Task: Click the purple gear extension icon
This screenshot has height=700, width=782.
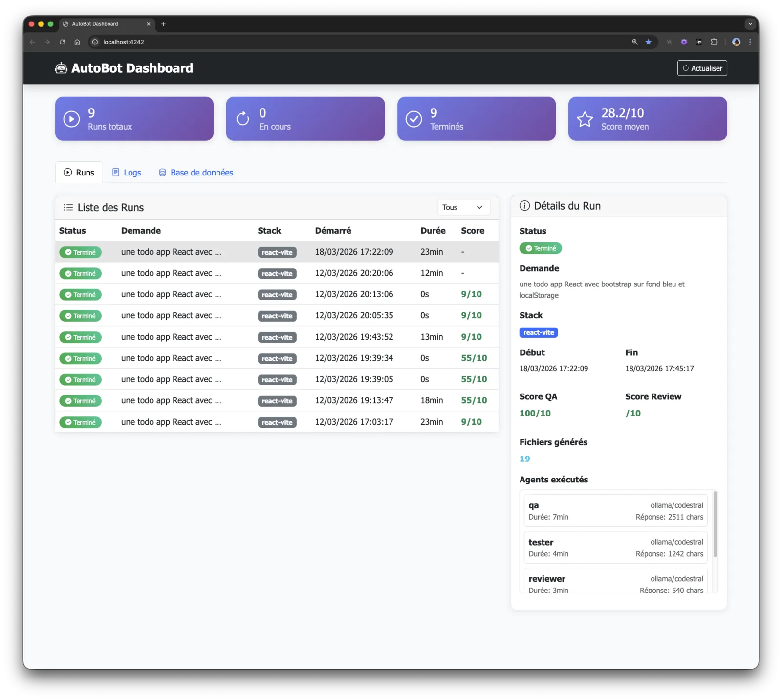Action: click(684, 42)
